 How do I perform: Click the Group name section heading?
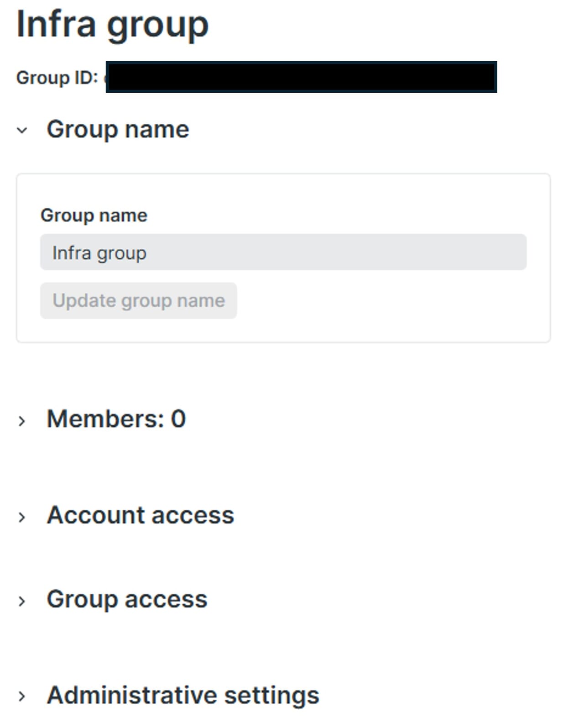(x=118, y=129)
